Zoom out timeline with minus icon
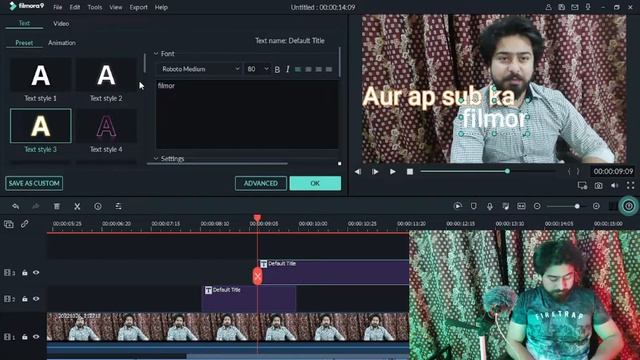The height and width of the screenshot is (360, 640). pos(537,207)
